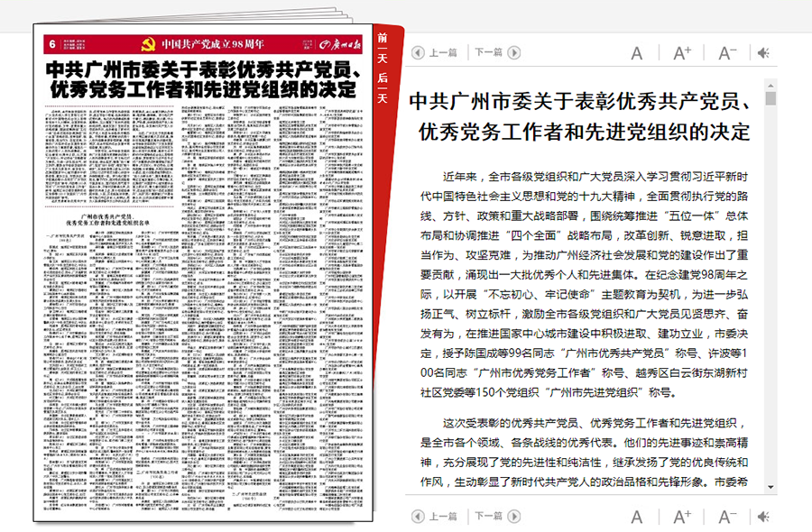Click page number 6 on newspaper header
Viewport: 812px width, 532px height.
(x=51, y=44)
